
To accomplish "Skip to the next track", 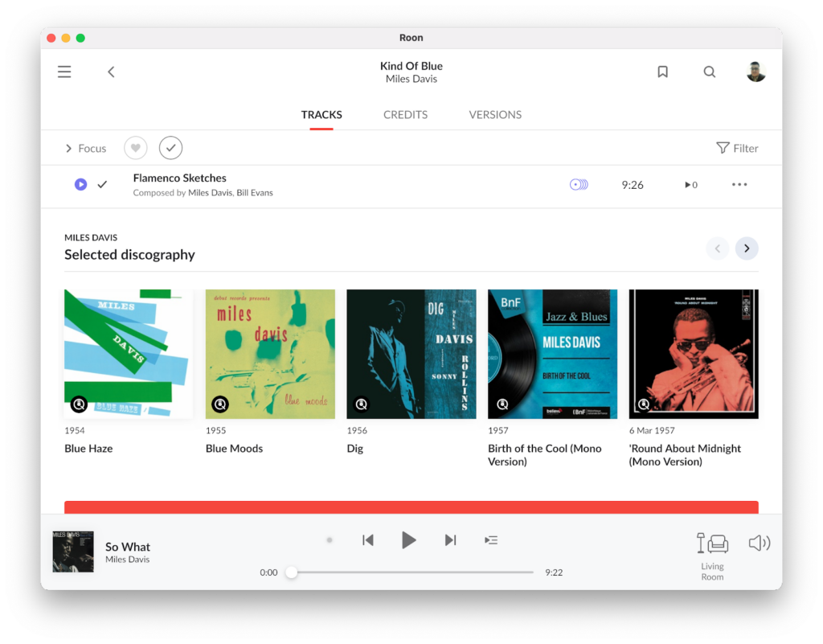I will 450,540.
